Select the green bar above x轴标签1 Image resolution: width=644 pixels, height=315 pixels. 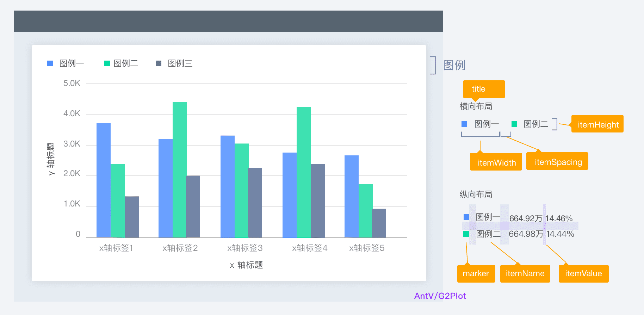tap(118, 201)
